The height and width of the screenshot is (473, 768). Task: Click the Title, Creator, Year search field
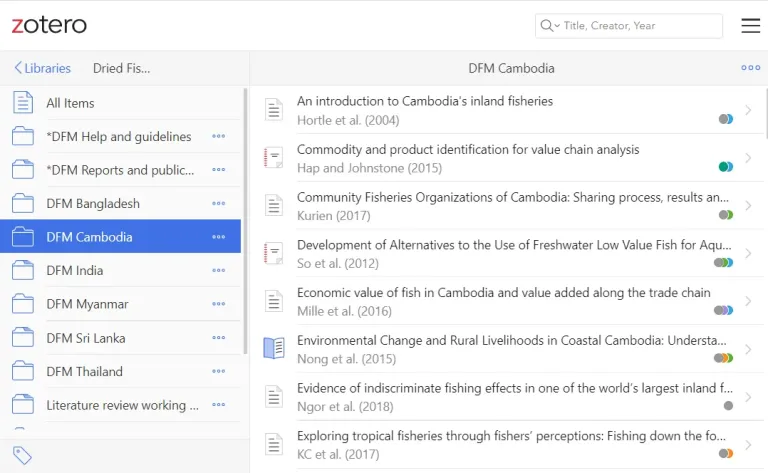coord(640,26)
